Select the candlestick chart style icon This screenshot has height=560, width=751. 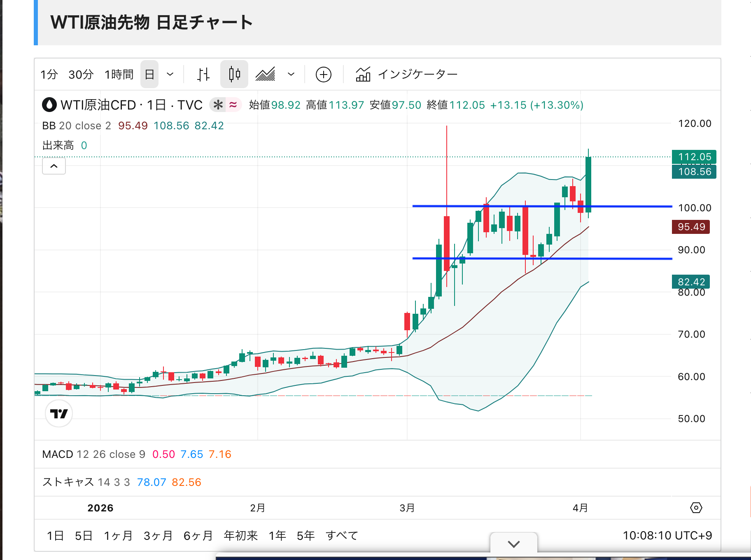click(x=234, y=75)
